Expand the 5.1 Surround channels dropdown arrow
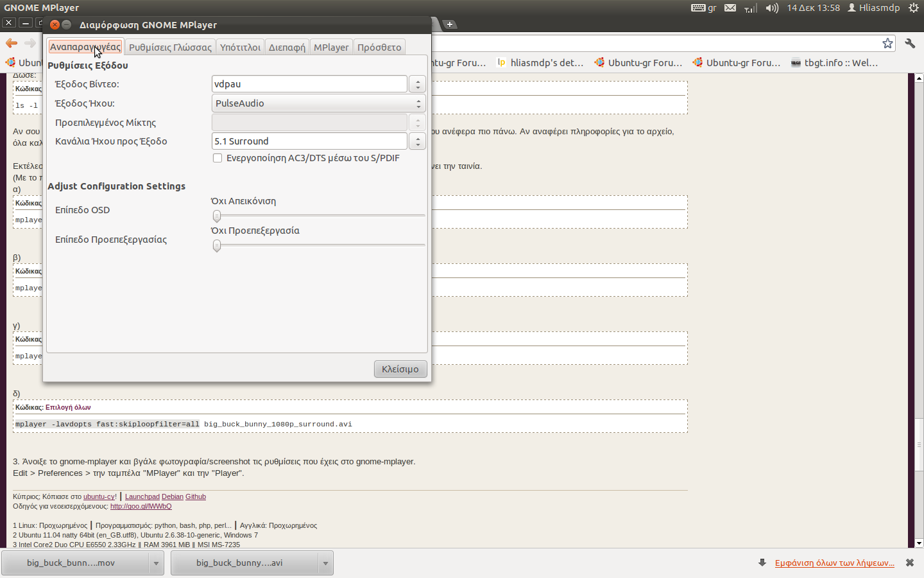The height and width of the screenshot is (578, 924). point(418,141)
